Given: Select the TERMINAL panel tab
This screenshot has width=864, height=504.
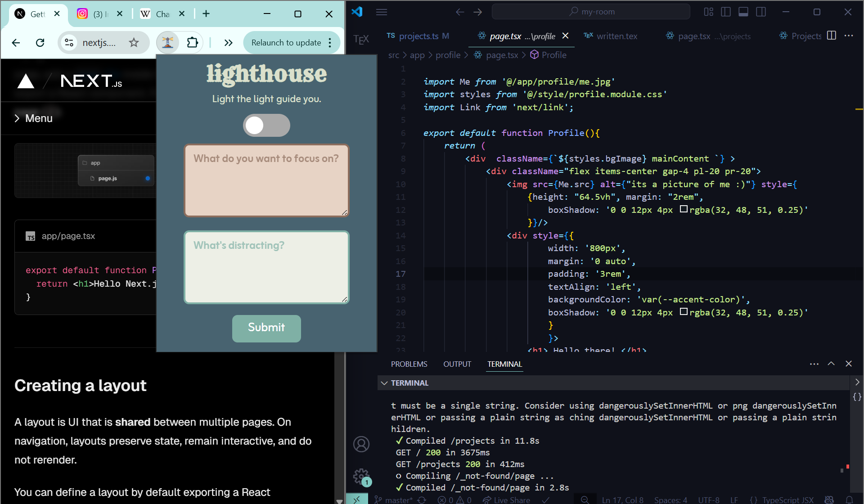Looking at the screenshot, I should [504, 364].
